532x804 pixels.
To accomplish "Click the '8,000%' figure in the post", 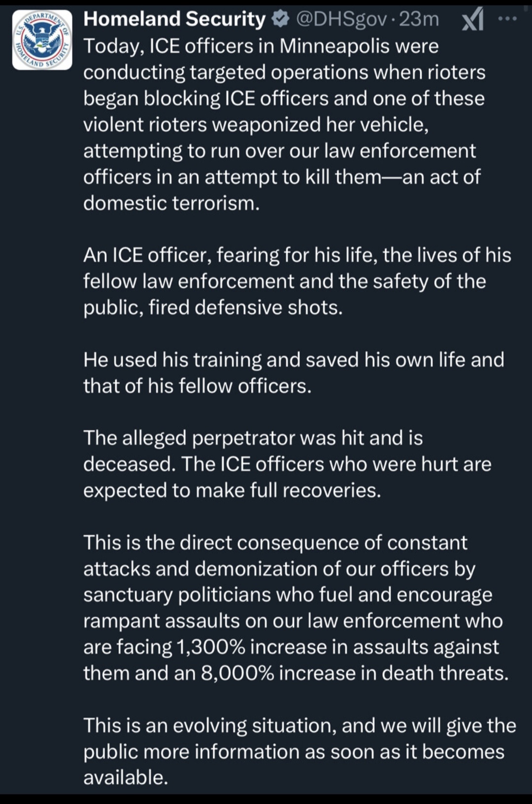I will pyautogui.click(x=237, y=673).
